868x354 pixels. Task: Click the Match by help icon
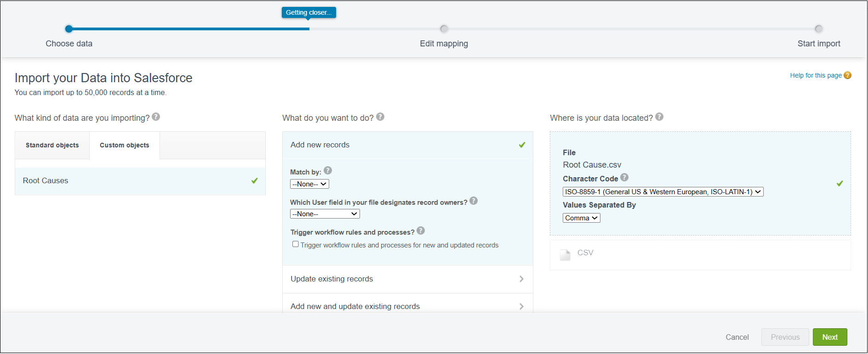coord(328,171)
